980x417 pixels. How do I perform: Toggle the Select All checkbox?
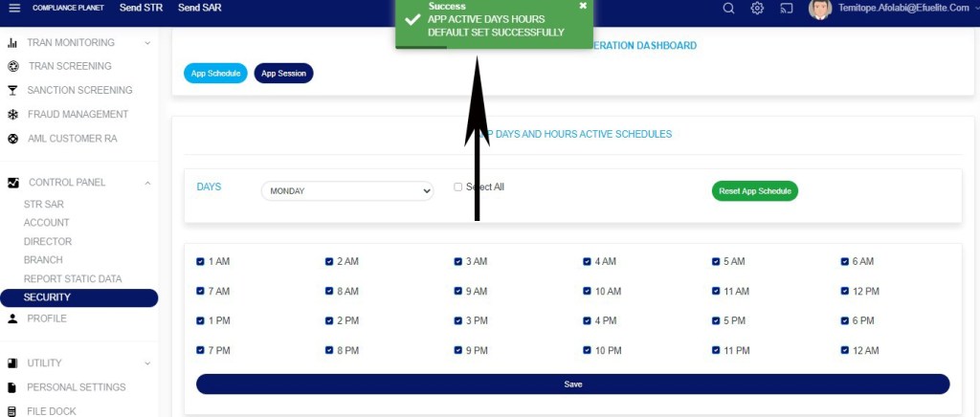[x=457, y=187]
